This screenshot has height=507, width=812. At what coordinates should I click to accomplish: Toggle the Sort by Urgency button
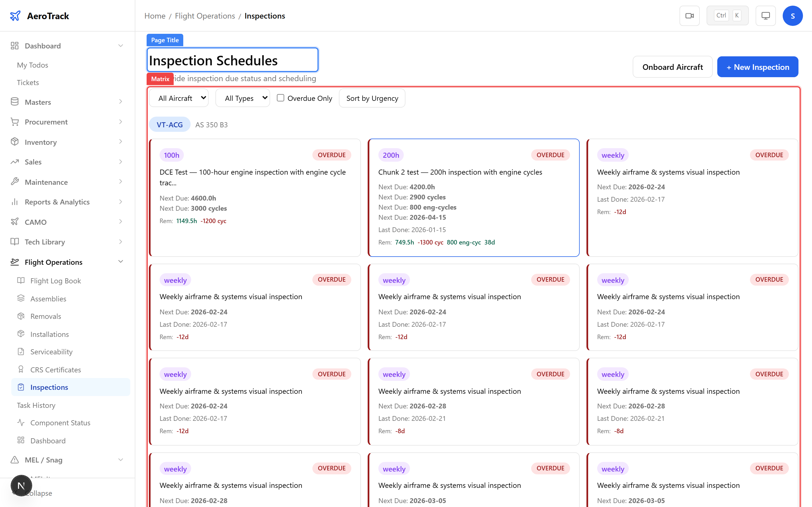coord(372,98)
